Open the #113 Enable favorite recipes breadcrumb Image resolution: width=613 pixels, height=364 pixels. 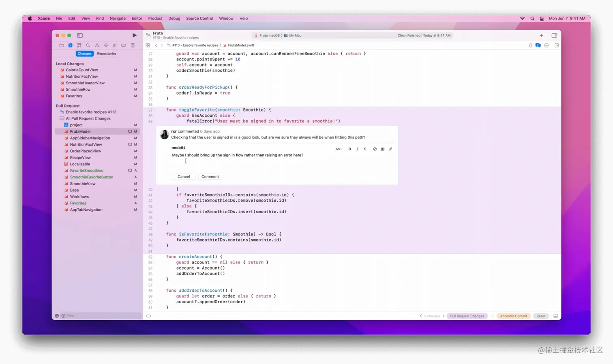pos(193,45)
